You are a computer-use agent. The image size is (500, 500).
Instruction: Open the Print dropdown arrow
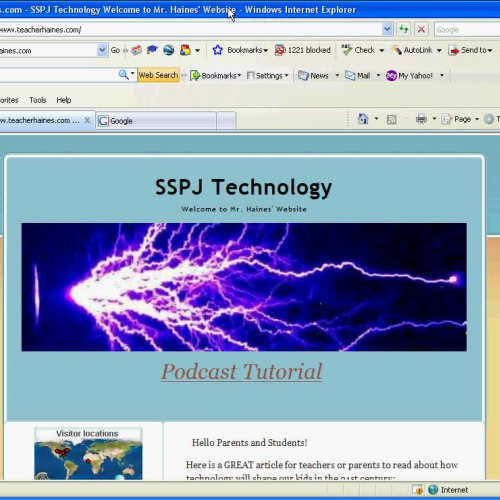(x=434, y=119)
